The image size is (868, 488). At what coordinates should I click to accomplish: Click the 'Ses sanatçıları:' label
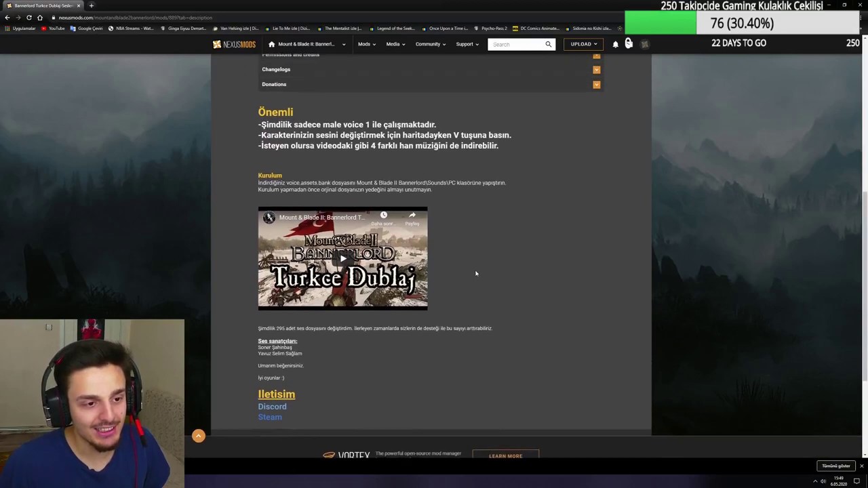click(x=277, y=342)
